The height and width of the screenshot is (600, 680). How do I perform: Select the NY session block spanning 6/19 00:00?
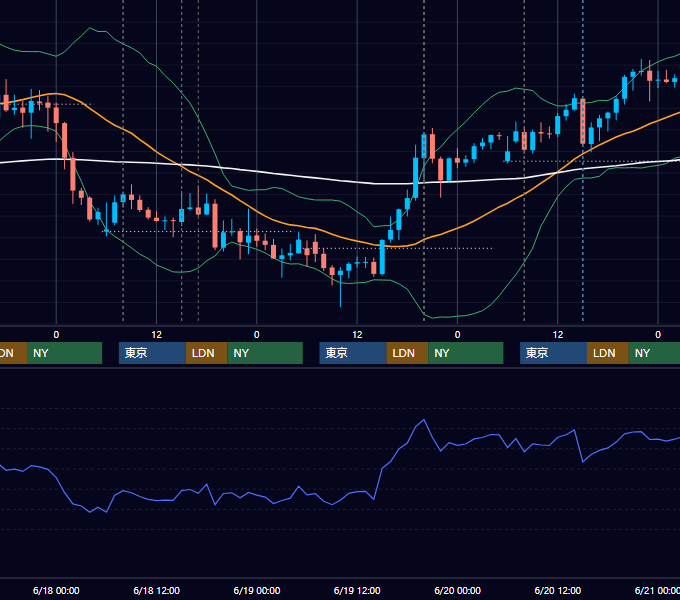pos(265,353)
